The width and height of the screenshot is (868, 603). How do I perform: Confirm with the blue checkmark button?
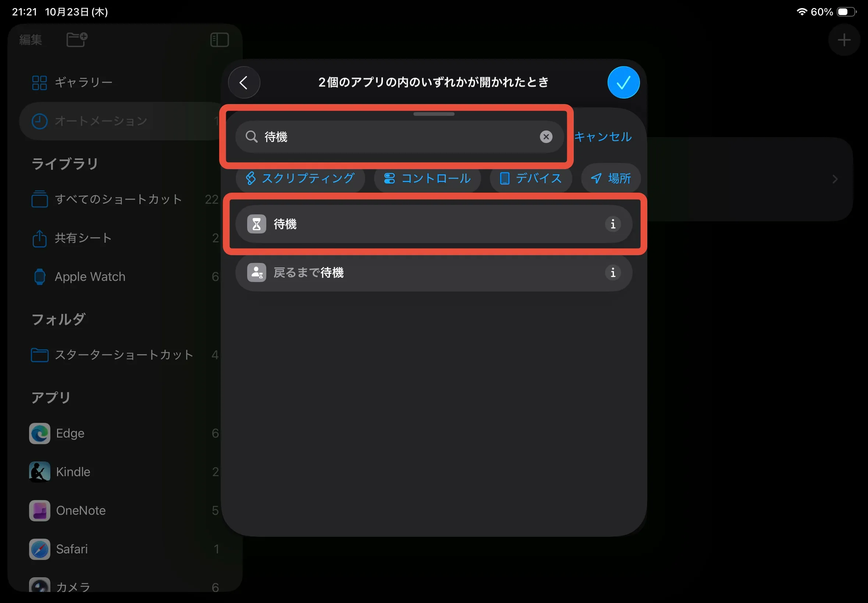(623, 82)
